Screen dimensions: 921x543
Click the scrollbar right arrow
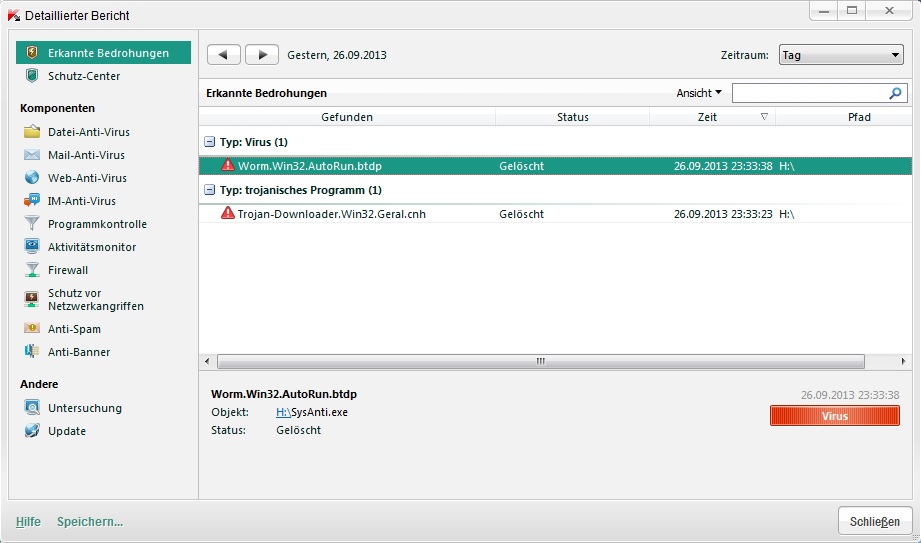click(903, 361)
